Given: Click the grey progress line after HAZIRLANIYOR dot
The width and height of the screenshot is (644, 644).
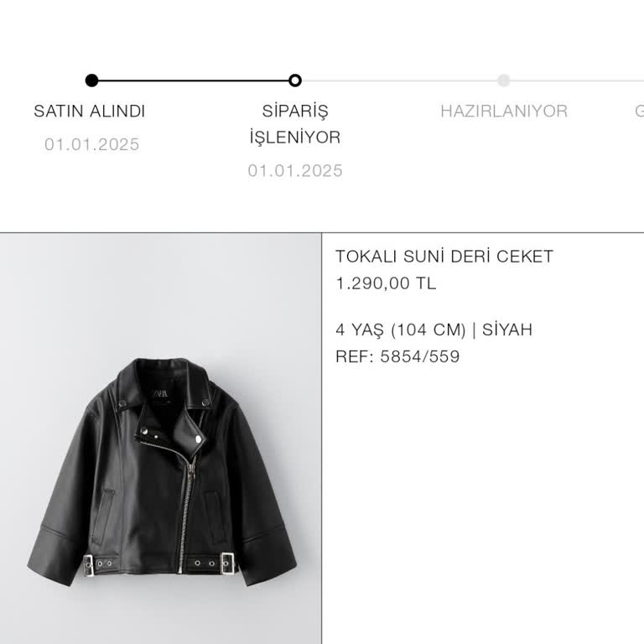Looking at the screenshot, I should (577, 80).
